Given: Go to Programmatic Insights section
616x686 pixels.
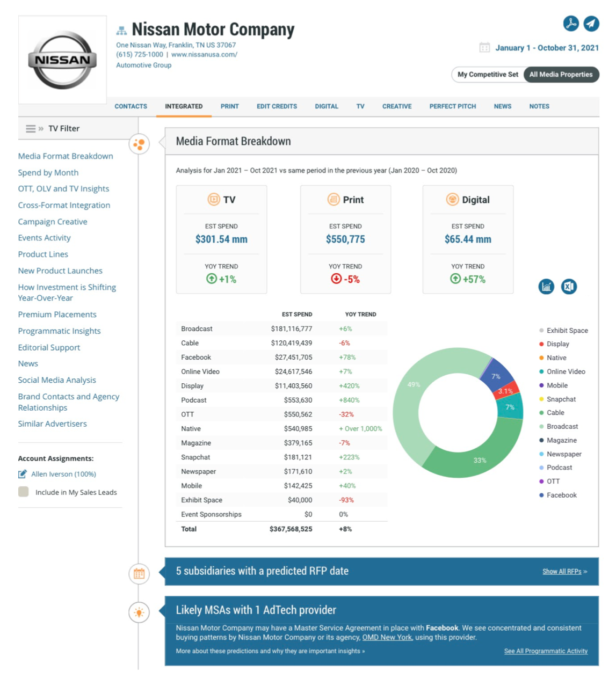Looking at the screenshot, I should (59, 331).
